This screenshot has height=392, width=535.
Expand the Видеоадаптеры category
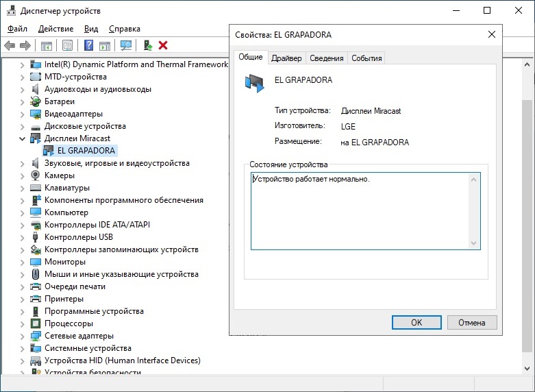[x=22, y=114]
